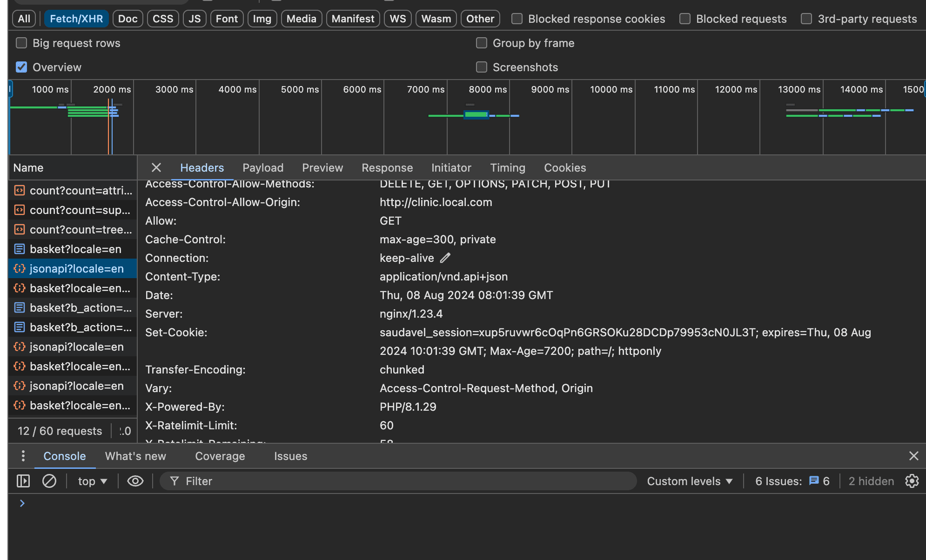This screenshot has width=926, height=560.
Task: Open the top context dropdown
Action: [93, 481]
